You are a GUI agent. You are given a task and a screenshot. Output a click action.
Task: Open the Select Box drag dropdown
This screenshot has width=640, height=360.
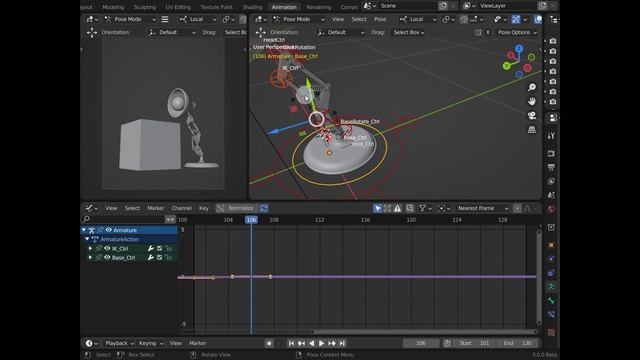(409, 32)
